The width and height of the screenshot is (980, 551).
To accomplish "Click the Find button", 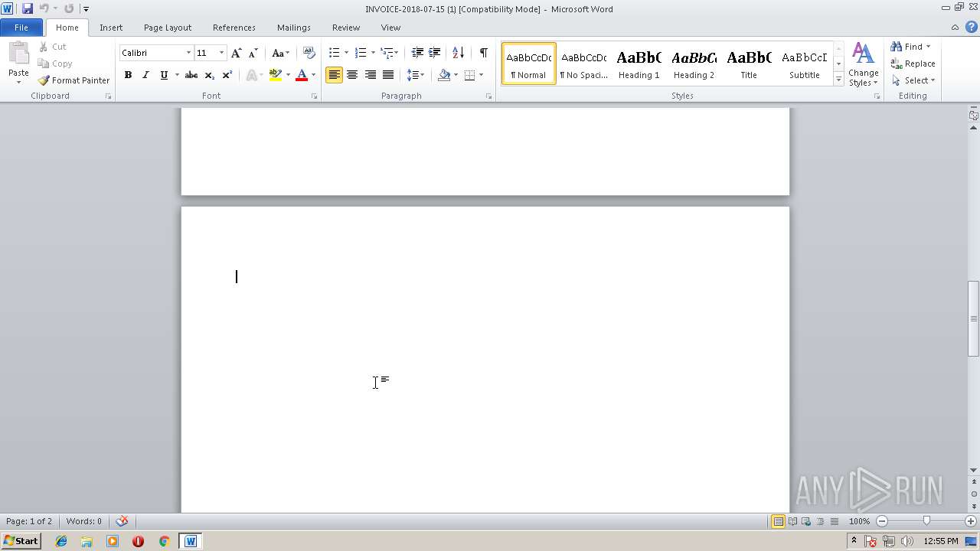I will coord(910,47).
